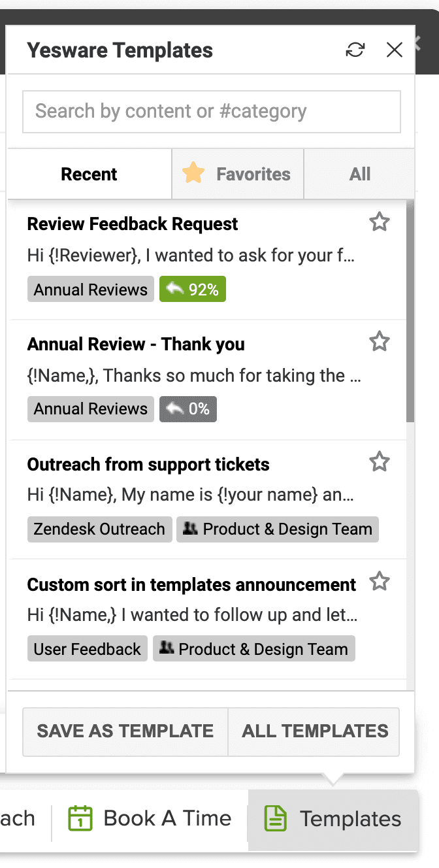
Task: Star the Annual Review - Thank you template
Action: pos(380,342)
